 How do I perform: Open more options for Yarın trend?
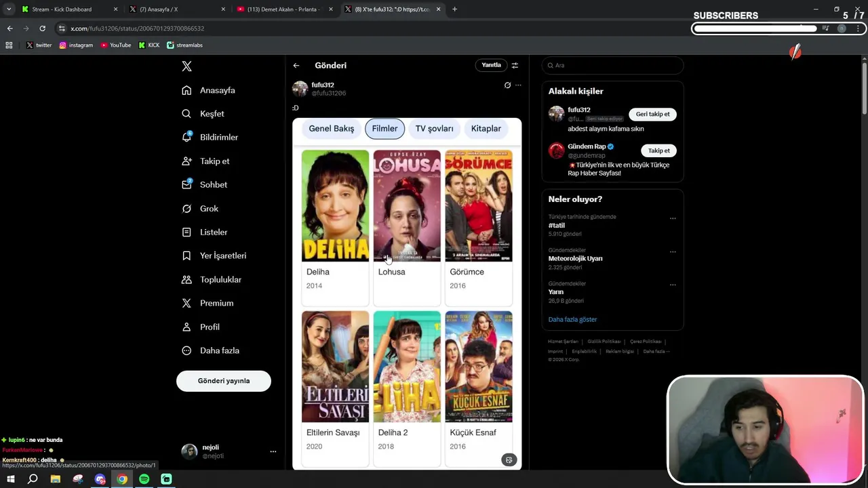tap(673, 285)
